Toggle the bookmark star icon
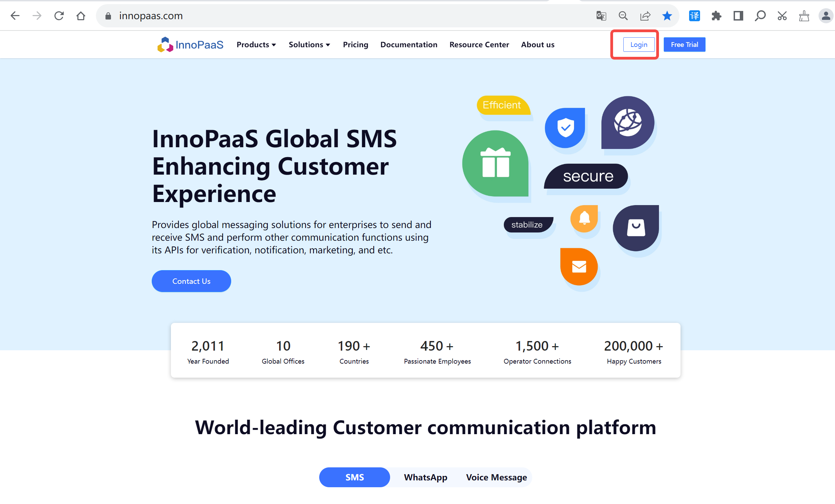The height and width of the screenshot is (504, 835). (667, 16)
